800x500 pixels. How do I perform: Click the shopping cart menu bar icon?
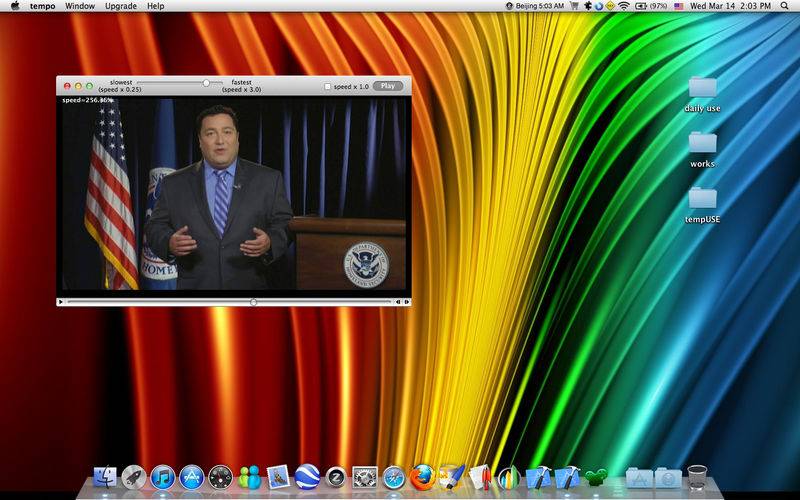574,6
